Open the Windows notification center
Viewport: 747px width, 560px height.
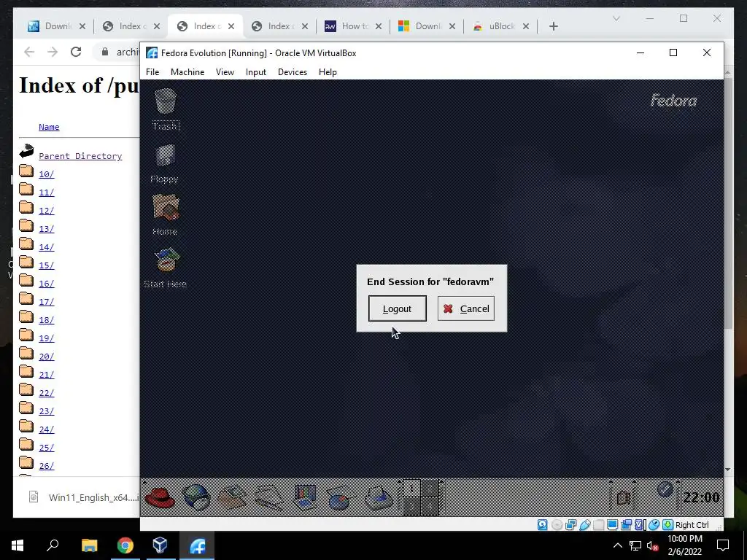tap(723, 545)
